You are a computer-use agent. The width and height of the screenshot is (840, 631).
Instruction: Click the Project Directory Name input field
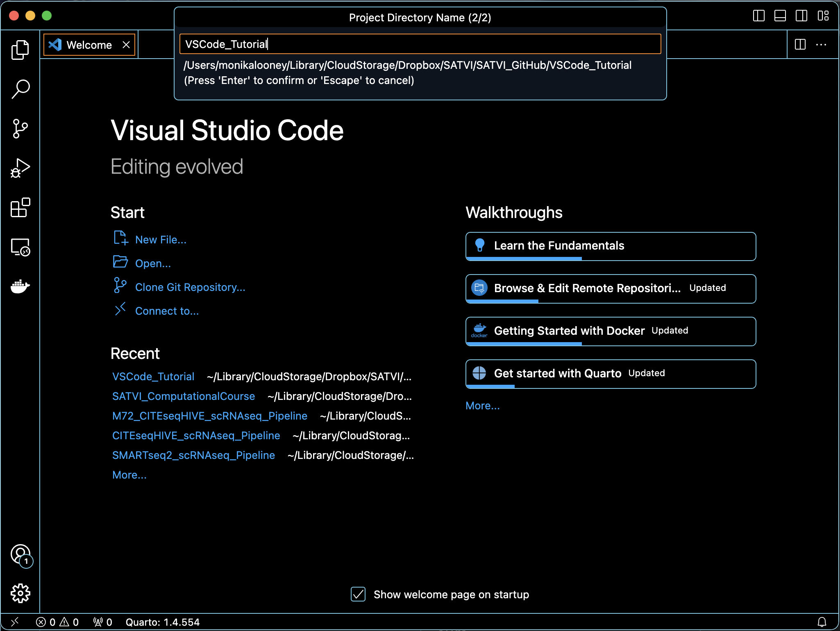420,44
